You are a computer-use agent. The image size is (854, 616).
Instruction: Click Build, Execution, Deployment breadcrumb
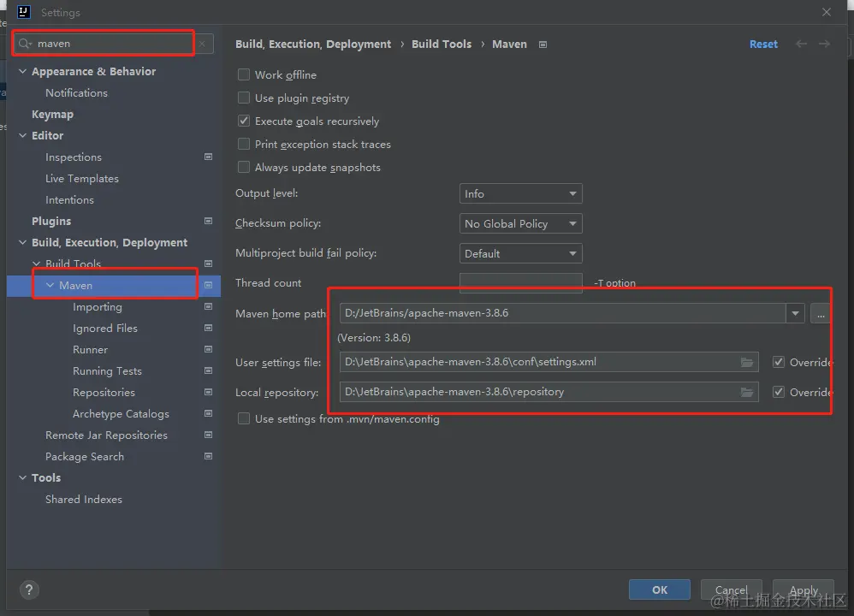click(x=313, y=44)
